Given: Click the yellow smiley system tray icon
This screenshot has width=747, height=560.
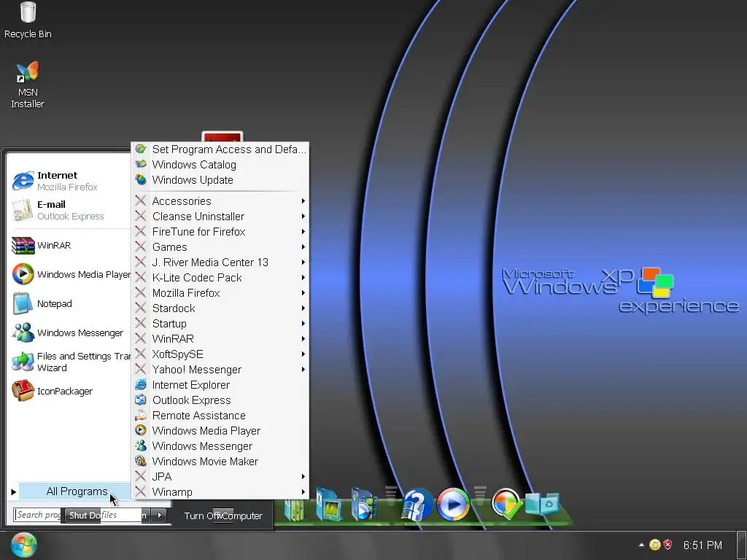Looking at the screenshot, I should pos(655,545).
